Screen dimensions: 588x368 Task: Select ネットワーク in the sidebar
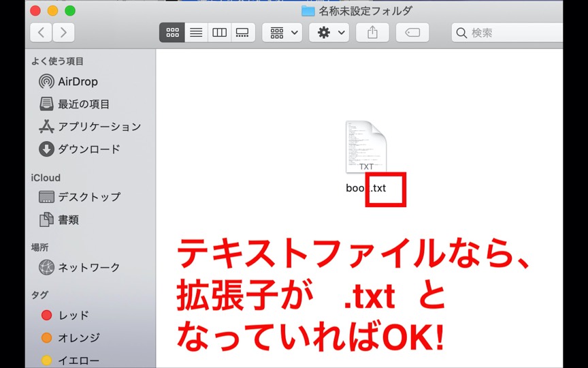point(88,267)
